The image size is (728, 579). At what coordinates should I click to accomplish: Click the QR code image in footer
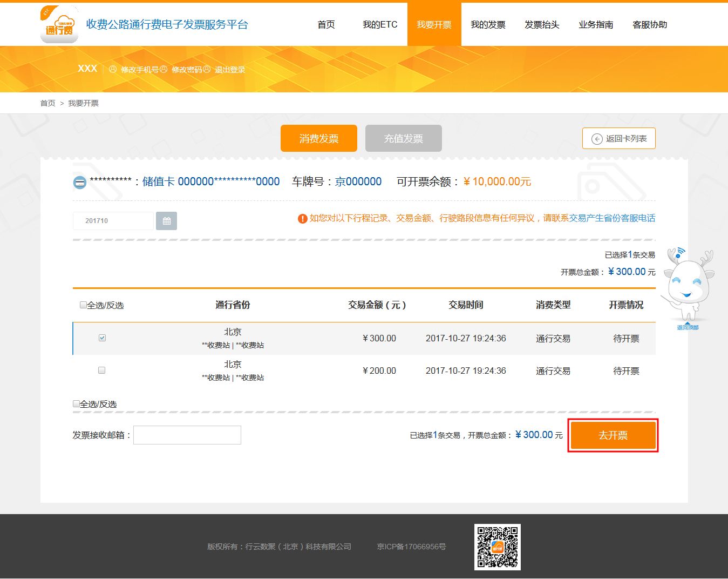[497, 547]
